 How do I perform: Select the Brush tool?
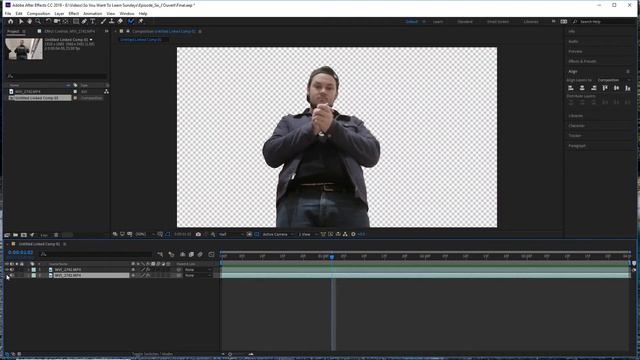(x=103, y=21)
